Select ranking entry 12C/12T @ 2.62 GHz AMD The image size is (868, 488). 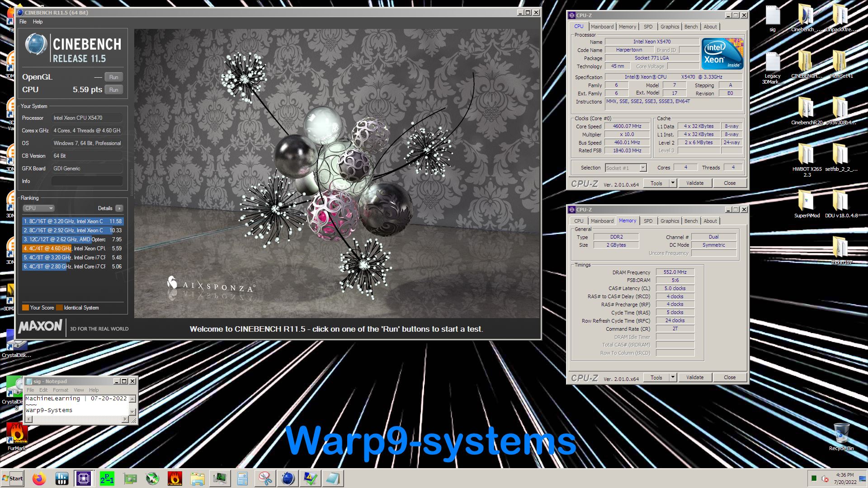(73, 239)
